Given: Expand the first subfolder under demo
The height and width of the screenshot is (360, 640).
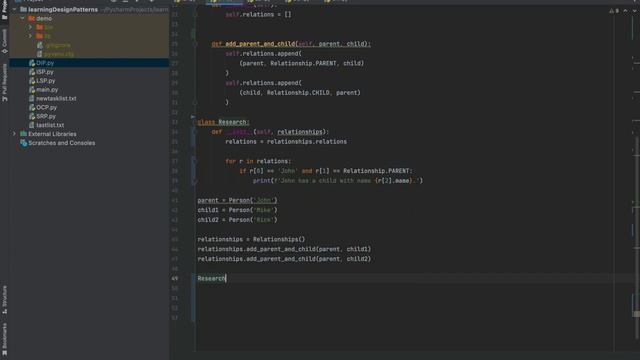Looking at the screenshot, I should click(x=30, y=27).
